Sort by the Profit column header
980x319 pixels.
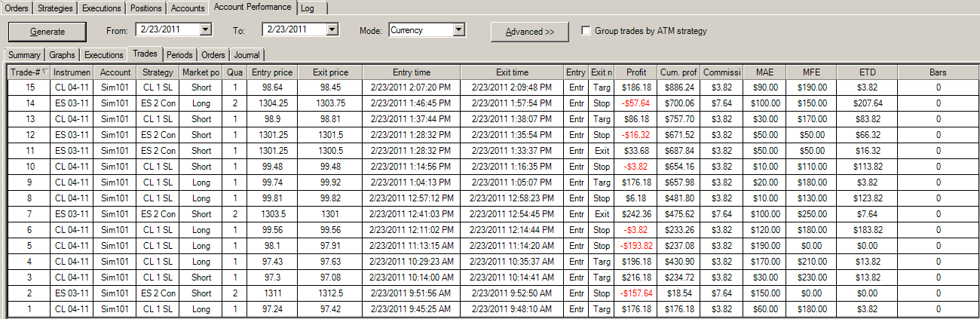click(x=635, y=72)
